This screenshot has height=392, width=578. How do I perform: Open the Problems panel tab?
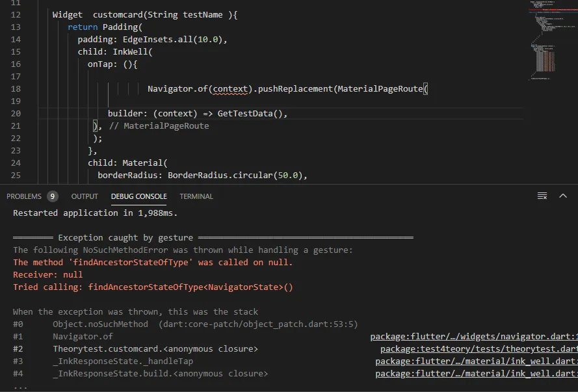(24, 196)
